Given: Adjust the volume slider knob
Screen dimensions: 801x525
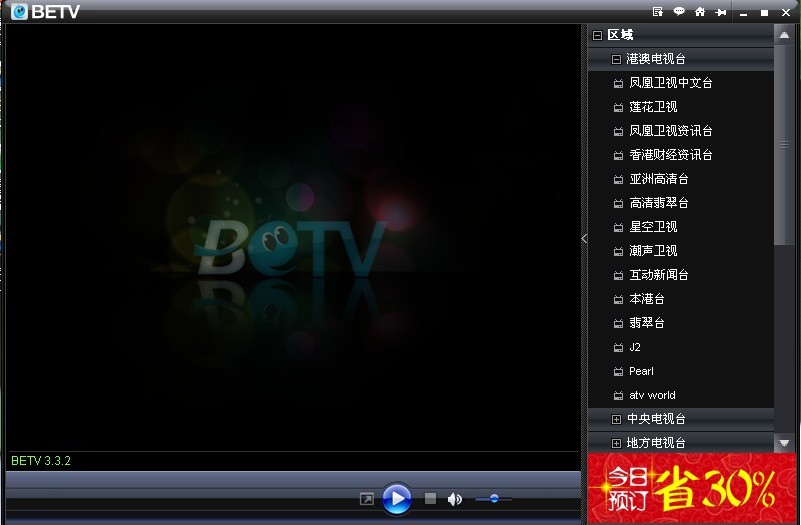Looking at the screenshot, I should 494,498.
